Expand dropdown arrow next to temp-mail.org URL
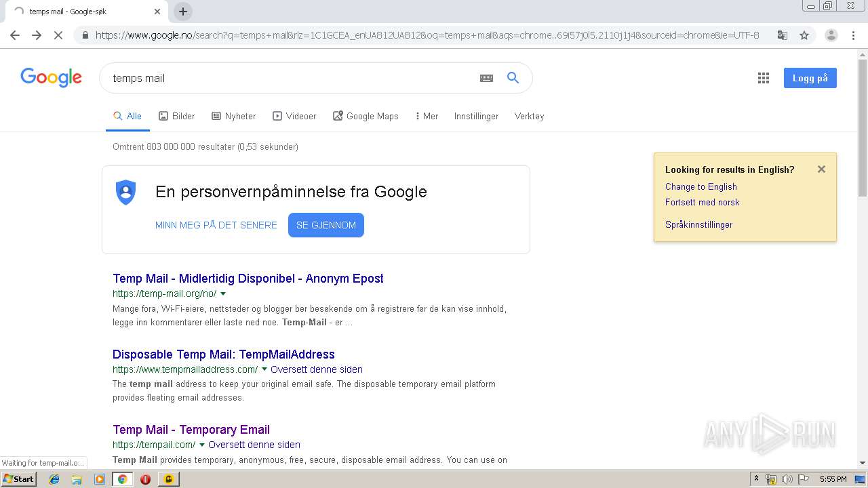The image size is (868, 488). pyautogui.click(x=223, y=294)
